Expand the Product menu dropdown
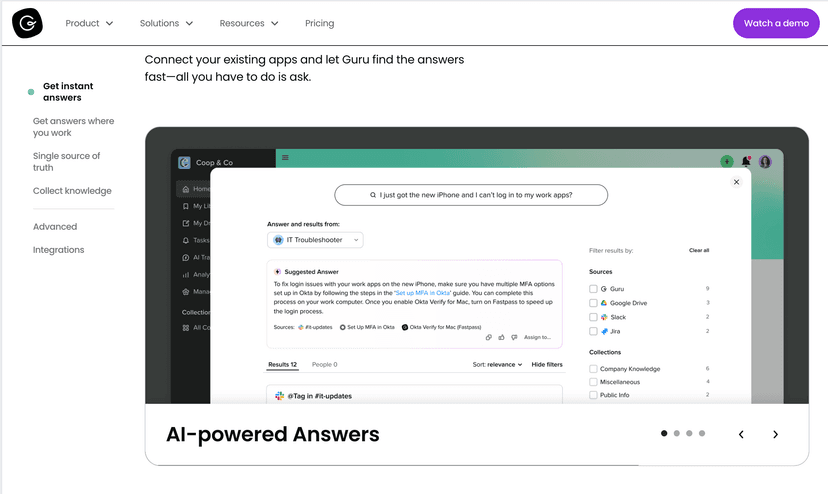The height and width of the screenshot is (494, 828). pos(89,23)
